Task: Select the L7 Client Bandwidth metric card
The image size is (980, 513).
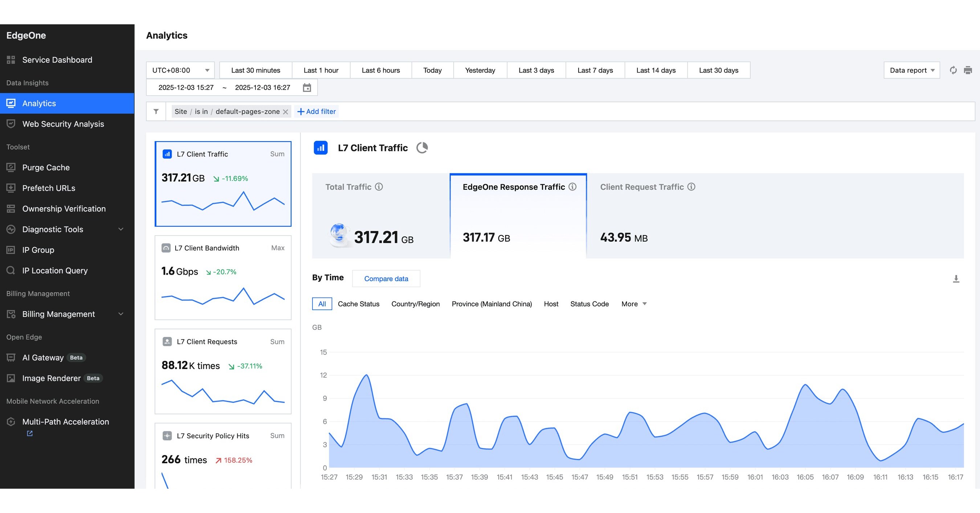Action: tap(223, 278)
